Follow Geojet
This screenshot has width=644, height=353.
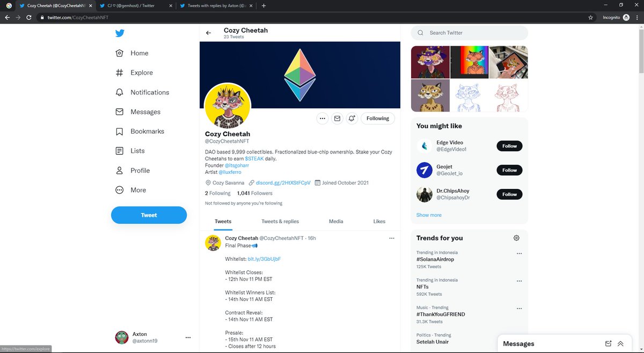click(x=509, y=170)
